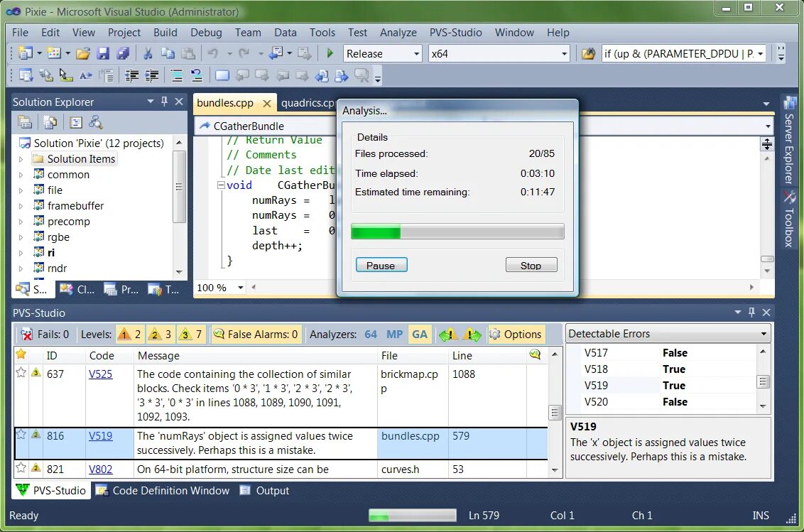The image size is (804, 532).
Task: Start debugging with the green play icon
Action: coord(330,53)
